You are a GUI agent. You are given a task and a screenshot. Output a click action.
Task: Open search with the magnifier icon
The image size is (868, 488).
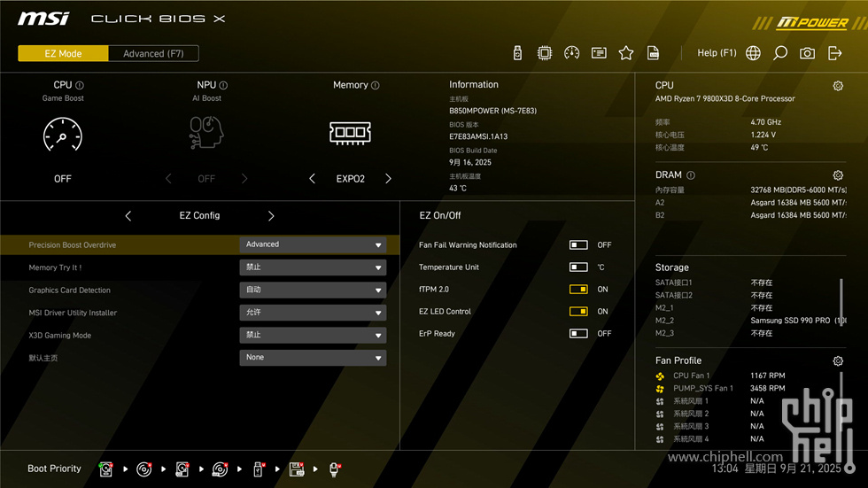point(780,53)
